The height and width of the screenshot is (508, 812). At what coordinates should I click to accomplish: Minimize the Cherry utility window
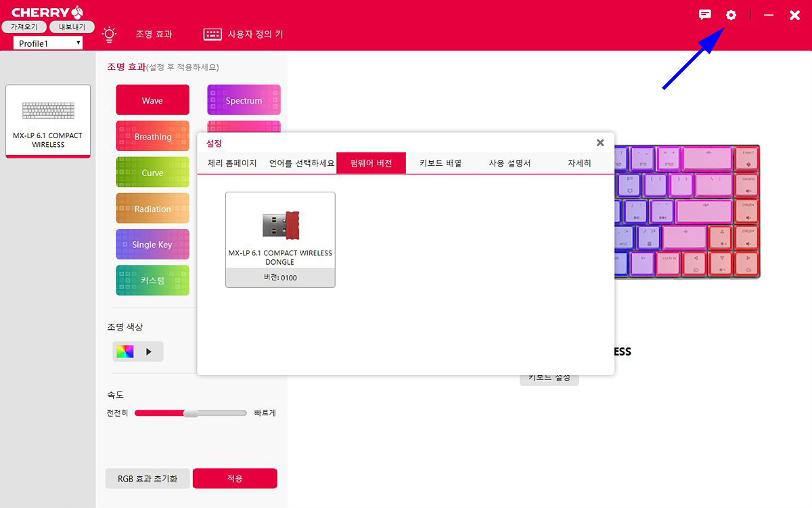coord(769,15)
